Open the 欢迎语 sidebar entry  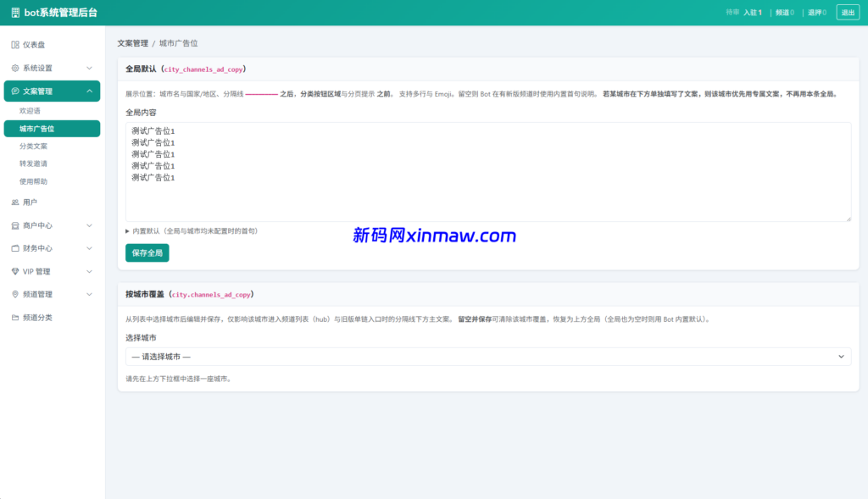click(x=31, y=110)
